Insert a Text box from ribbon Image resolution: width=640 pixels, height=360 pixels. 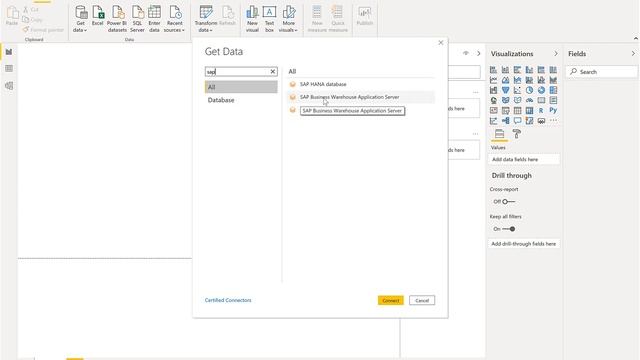coord(269,19)
